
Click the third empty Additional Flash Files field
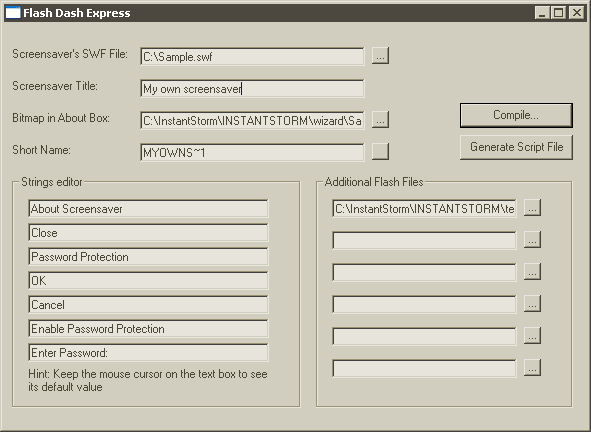(x=424, y=273)
